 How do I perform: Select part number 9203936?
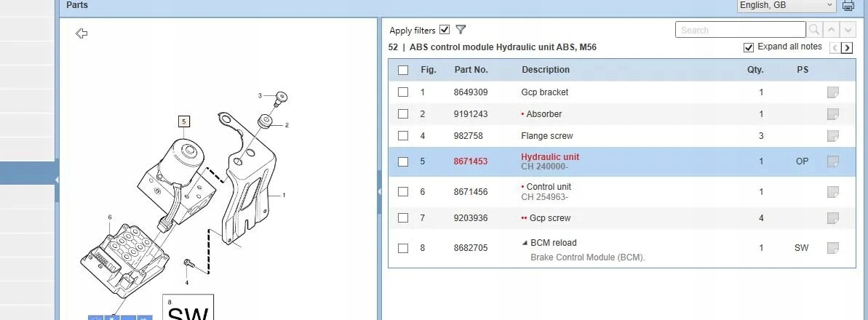(471, 218)
